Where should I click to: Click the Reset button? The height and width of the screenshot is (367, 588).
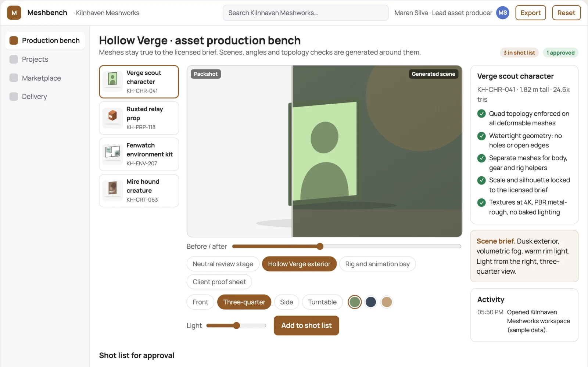pyautogui.click(x=566, y=13)
